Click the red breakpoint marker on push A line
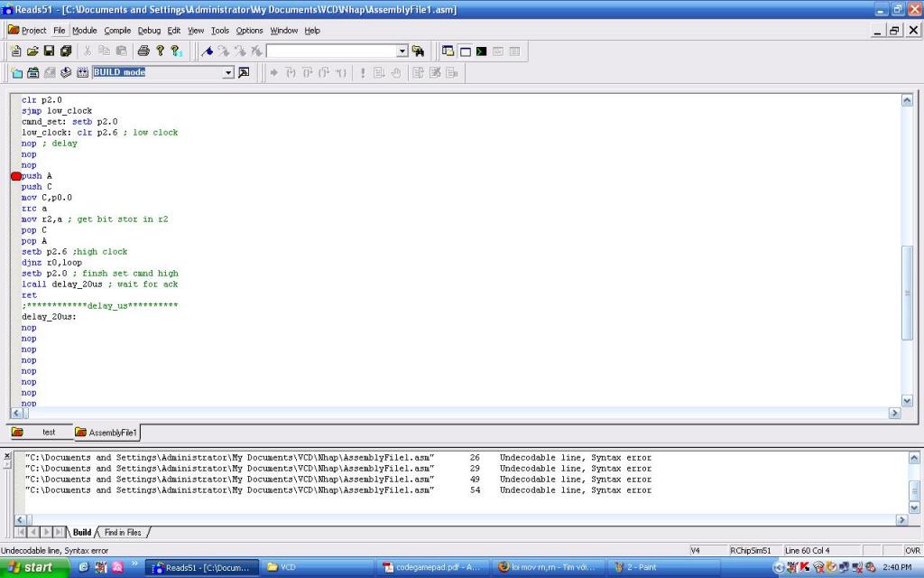924x578 pixels. pos(16,176)
